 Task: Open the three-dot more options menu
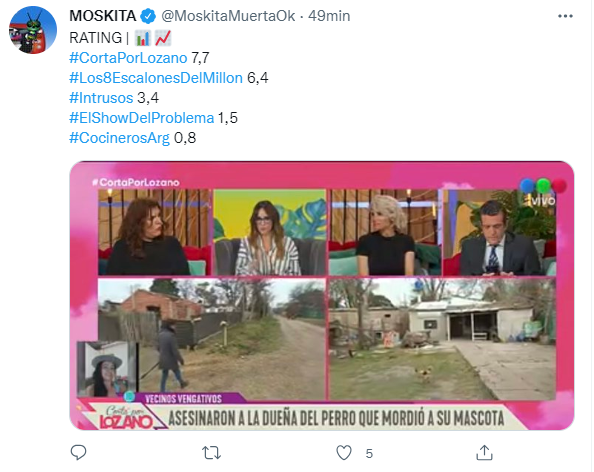coord(565,16)
